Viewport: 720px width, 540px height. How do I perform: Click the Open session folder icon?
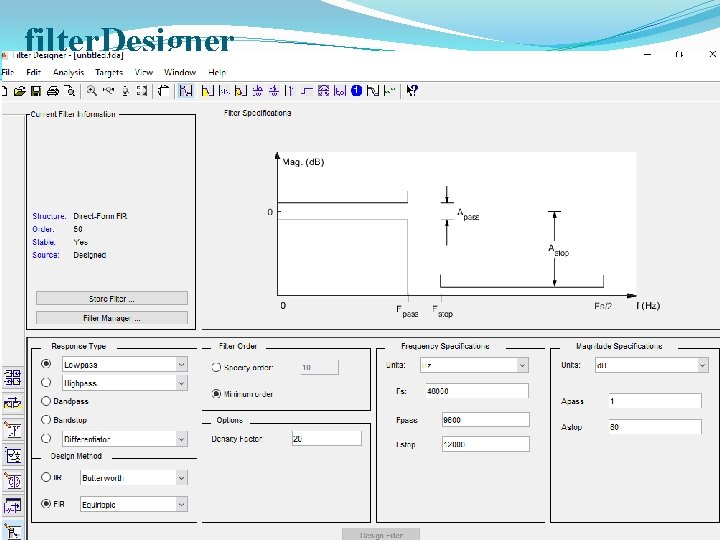(x=20, y=91)
